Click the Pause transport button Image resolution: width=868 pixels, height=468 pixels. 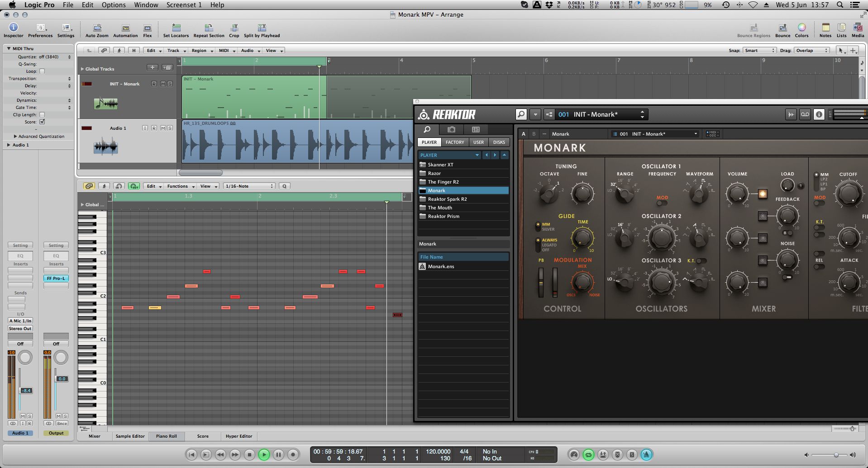pyautogui.click(x=278, y=454)
